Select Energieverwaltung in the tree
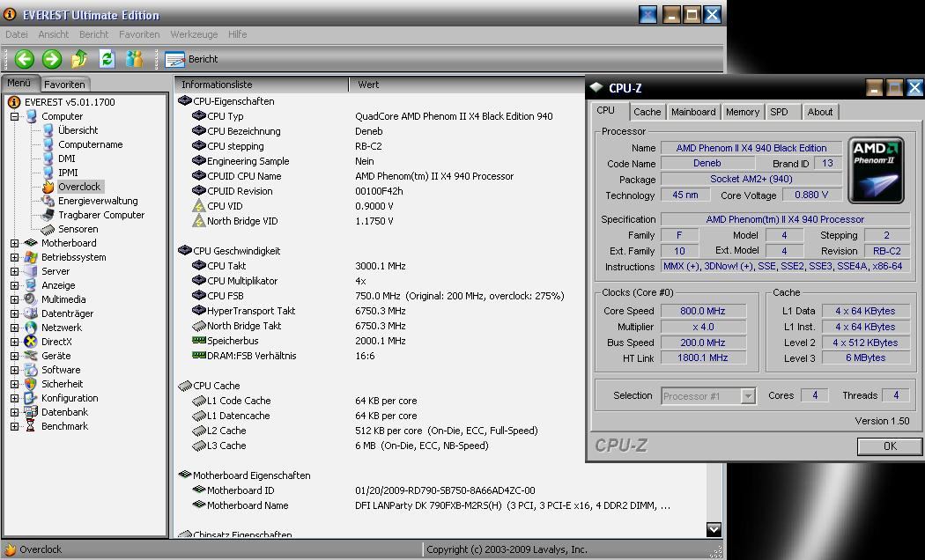 click(98, 201)
